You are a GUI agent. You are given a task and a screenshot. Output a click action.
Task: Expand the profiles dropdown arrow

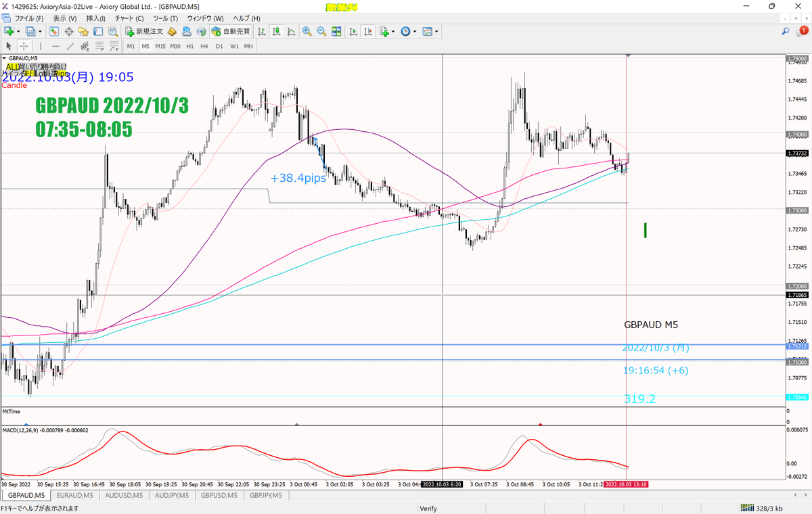pyautogui.click(x=40, y=31)
